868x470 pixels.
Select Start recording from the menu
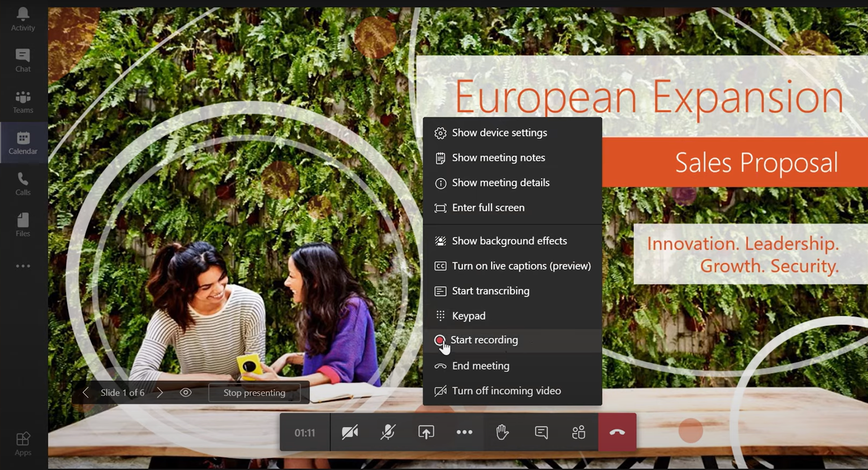click(x=484, y=340)
